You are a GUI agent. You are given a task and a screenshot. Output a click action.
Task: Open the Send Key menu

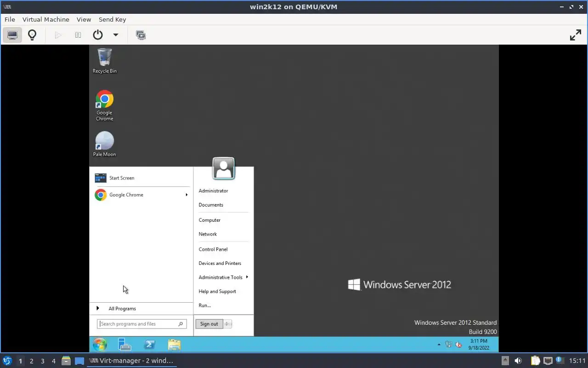[112, 19]
